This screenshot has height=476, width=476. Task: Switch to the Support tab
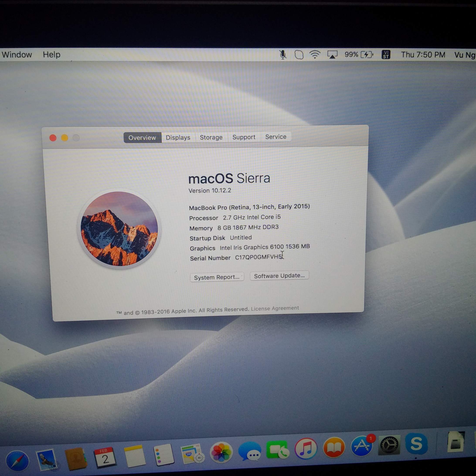click(244, 137)
